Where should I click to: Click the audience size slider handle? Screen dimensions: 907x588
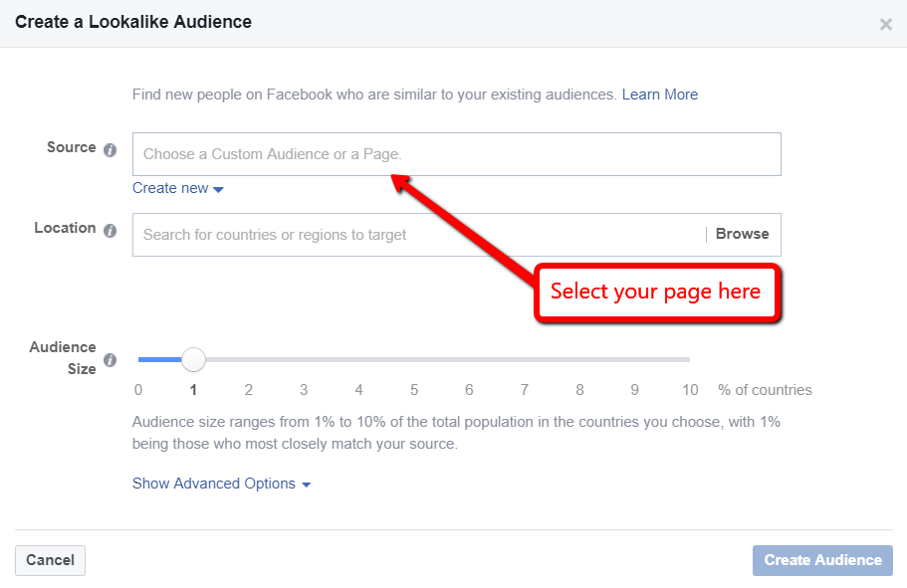(193, 359)
